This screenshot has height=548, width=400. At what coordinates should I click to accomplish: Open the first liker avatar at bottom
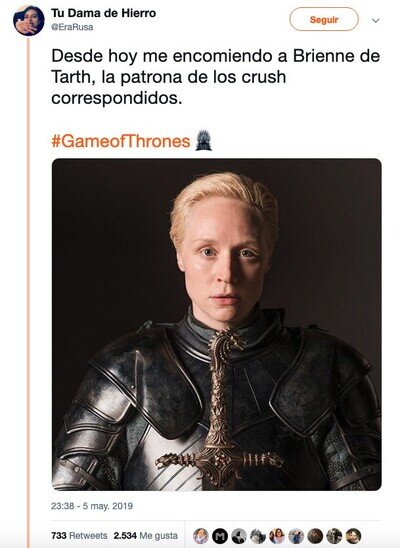coord(201,536)
